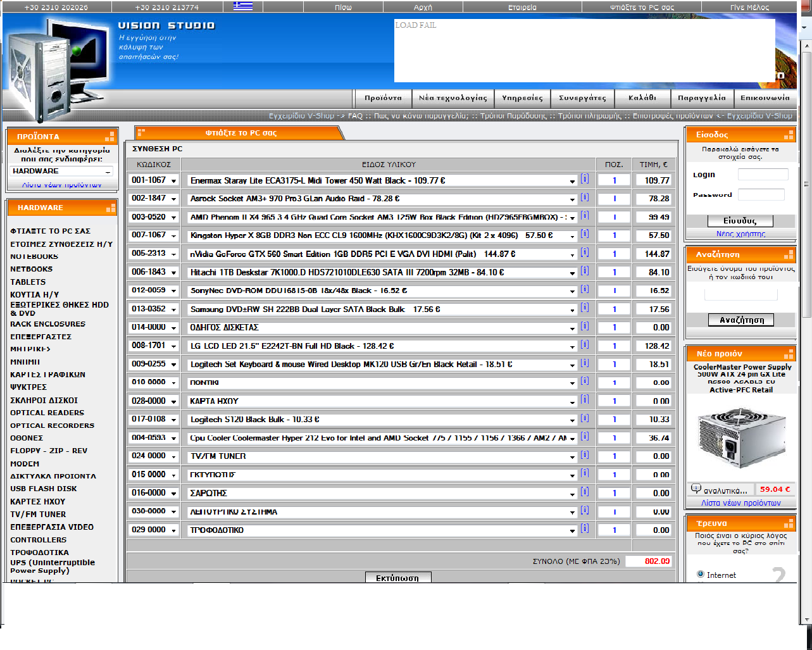Open ΣΚΛΗΡΟΙ ΔΙΣΚΟΙ category in sidebar
The height and width of the screenshot is (650, 812).
click(44, 400)
